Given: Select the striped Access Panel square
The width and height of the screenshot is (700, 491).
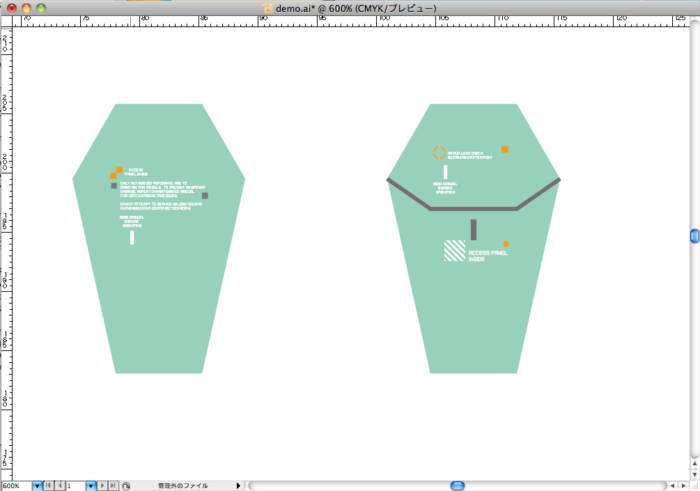Looking at the screenshot, I should 454,251.
